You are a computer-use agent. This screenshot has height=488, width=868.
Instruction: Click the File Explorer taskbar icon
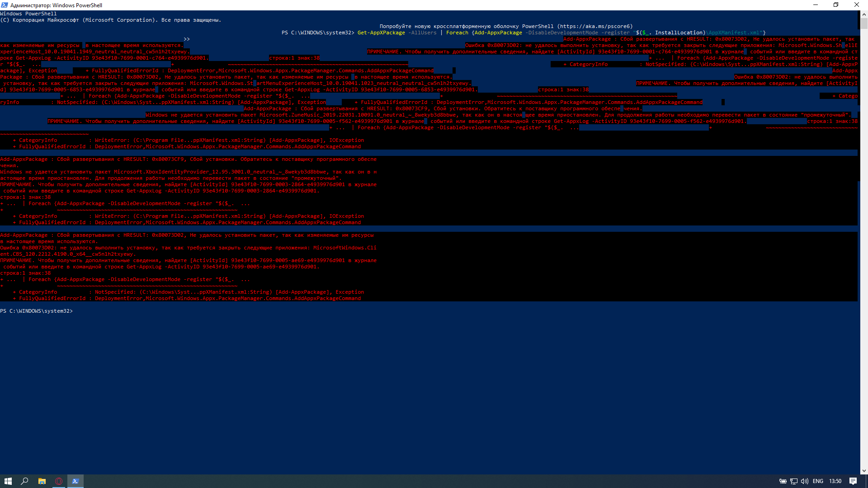point(42,481)
